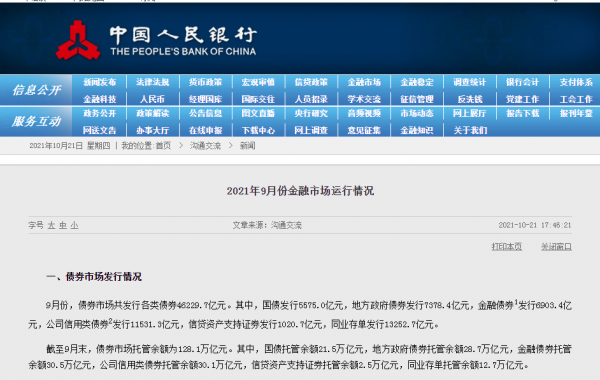600x380 pixels.
Task: Set font size to 中
Action: (63, 225)
